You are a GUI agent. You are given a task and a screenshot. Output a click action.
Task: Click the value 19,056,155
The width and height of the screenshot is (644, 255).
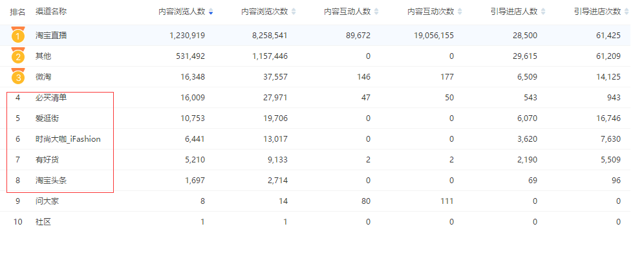coord(434,36)
